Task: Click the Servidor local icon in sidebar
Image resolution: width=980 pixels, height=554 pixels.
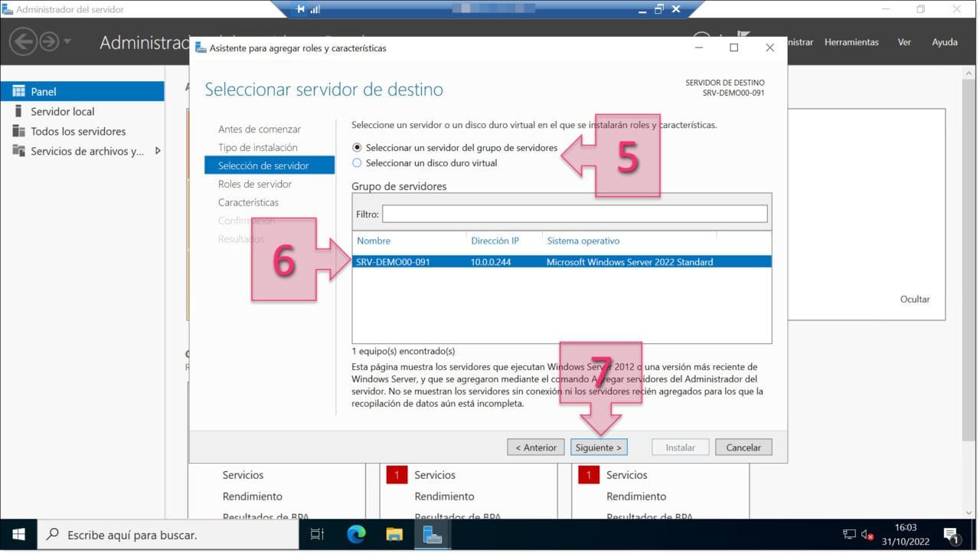Action: pyautogui.click(x=18, y=111)
